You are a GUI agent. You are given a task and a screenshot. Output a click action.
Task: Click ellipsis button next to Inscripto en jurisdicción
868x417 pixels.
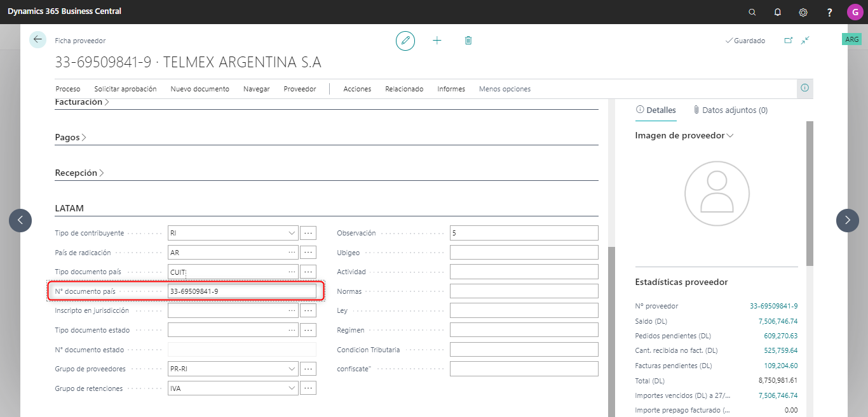[308, 310]
